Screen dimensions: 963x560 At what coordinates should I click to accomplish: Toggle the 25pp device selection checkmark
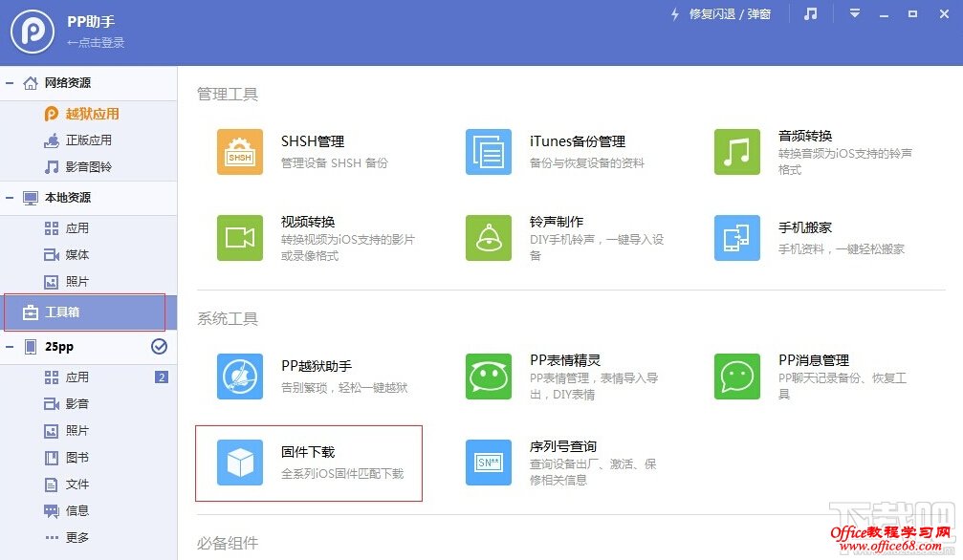(160, 348)
